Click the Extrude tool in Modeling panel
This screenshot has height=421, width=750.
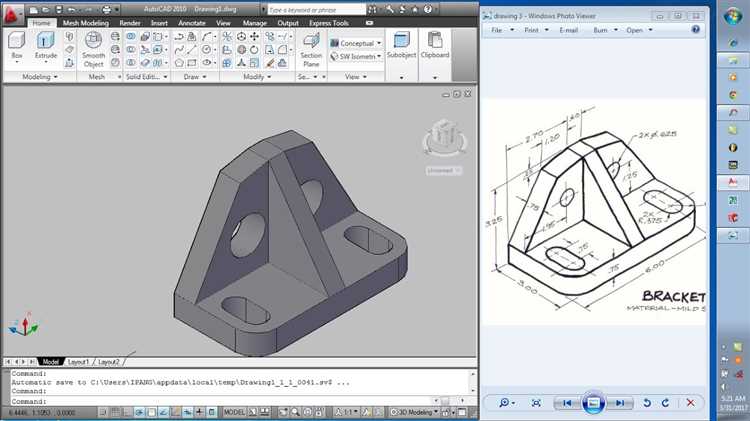46,45
